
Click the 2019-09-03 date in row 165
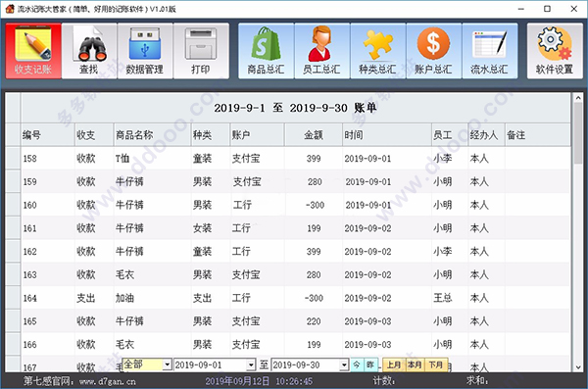[367, 321]
